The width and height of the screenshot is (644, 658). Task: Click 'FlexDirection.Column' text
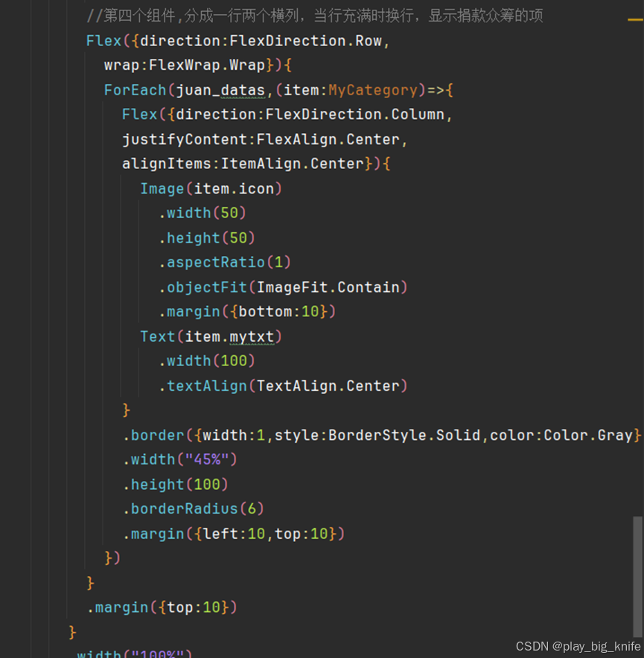click(x=354, y=114)
